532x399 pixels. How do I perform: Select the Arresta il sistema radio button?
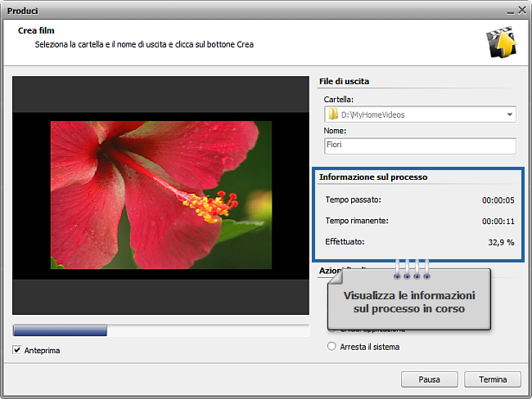coord(331,347)
